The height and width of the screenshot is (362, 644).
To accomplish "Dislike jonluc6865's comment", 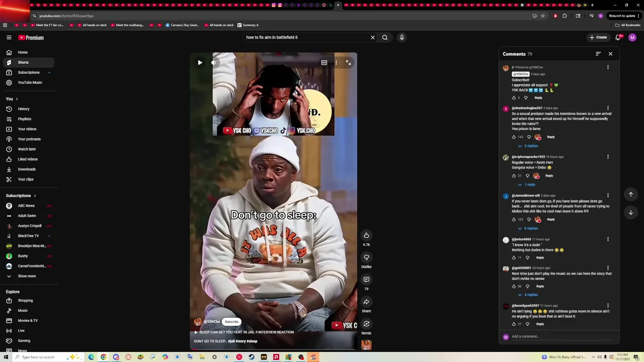I will [x=527, y=257].
